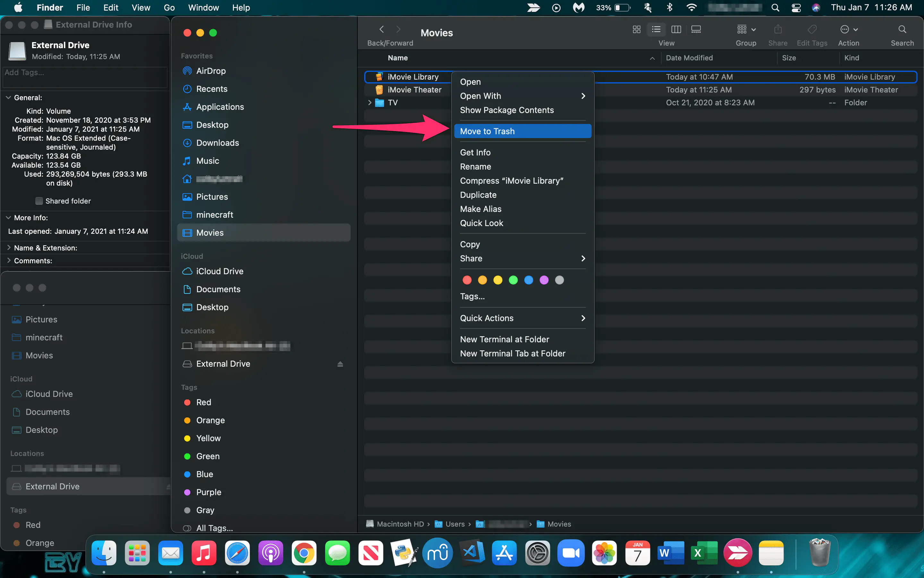Screen dimensions: 924x578
Task: Click Macintosh HD in the path bar
Action: click(x=399, y=524)
